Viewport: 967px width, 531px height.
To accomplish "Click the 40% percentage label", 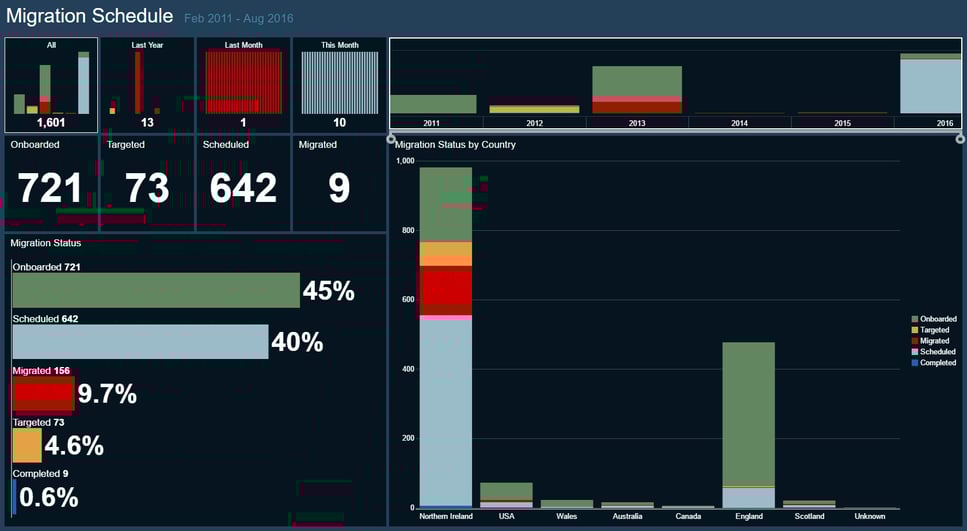I will click(297, 342).
